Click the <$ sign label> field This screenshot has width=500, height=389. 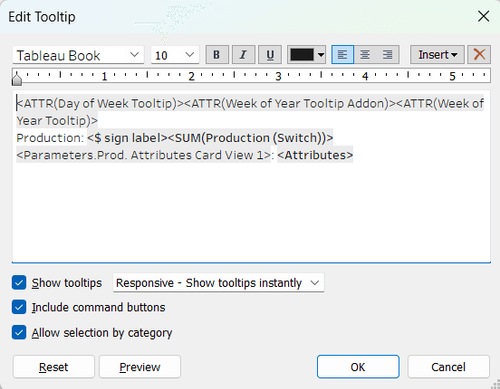pos(127,138)
